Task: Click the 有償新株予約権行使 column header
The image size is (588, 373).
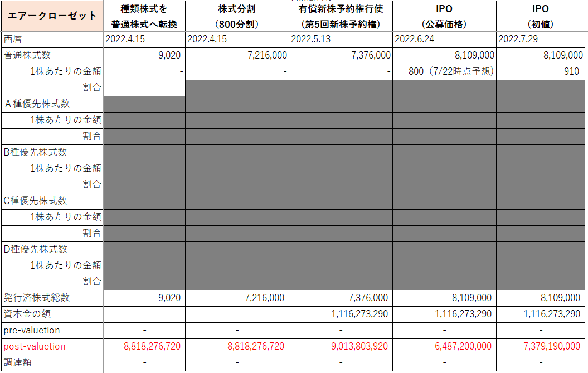Action: (x=341, y=16)
